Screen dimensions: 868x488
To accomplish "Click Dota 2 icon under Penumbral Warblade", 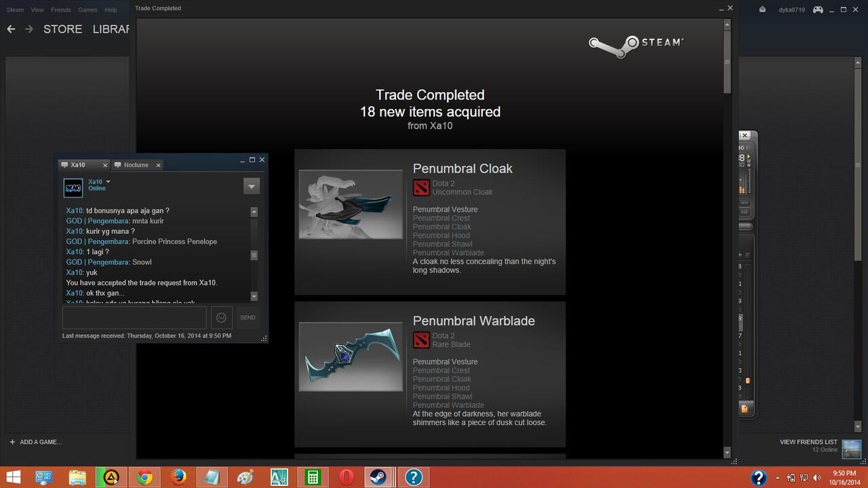I will point(421,340).
